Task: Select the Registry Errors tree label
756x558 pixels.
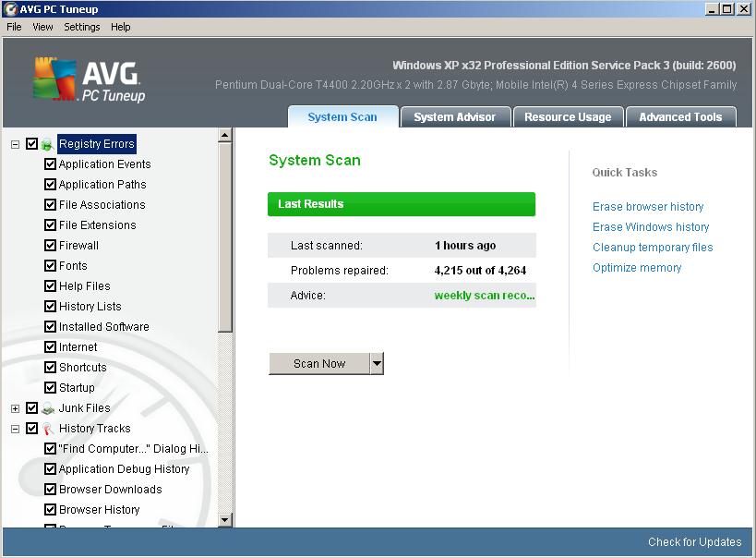Action: [x=96, y=144]
